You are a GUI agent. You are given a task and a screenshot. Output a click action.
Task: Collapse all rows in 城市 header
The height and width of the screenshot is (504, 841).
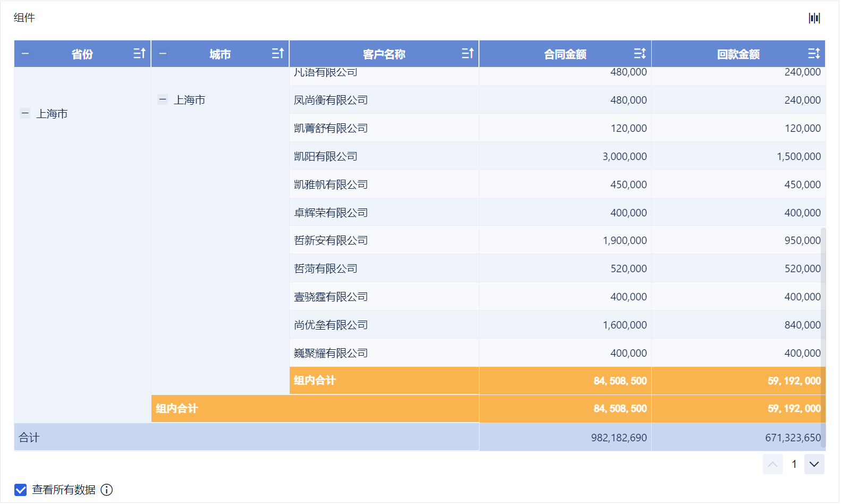[163, 54]
